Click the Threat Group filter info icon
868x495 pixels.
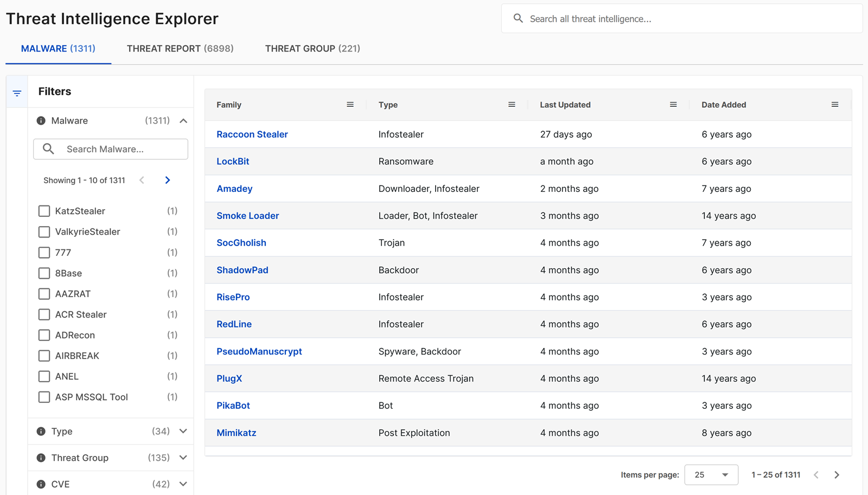[41, 458]
